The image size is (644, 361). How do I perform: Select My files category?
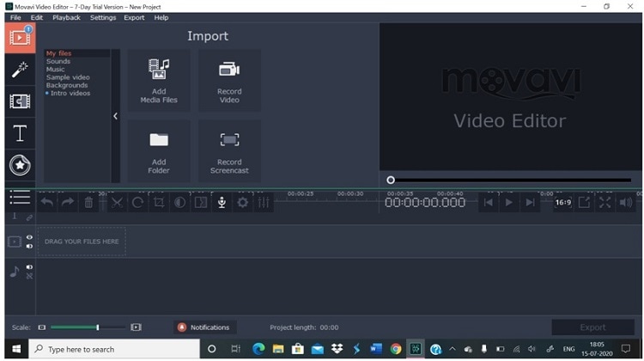coord(58,53)
